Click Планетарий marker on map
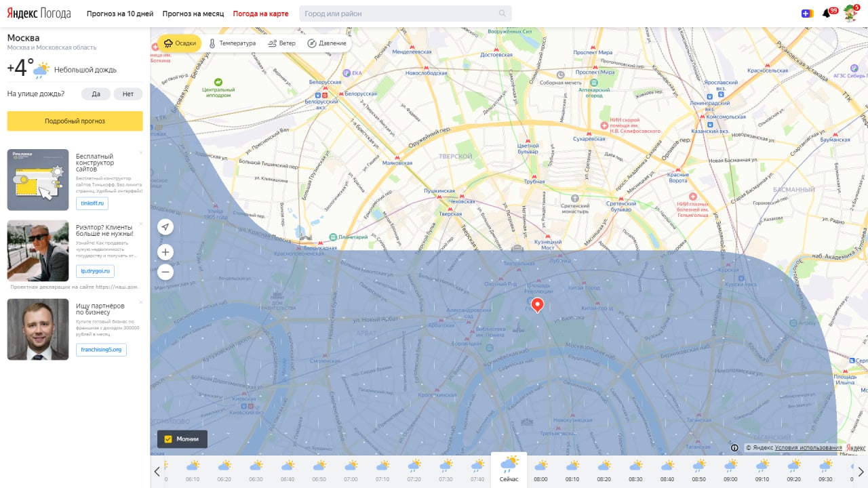The width and height of the screenshot is (868, 488). pos(349,237)
